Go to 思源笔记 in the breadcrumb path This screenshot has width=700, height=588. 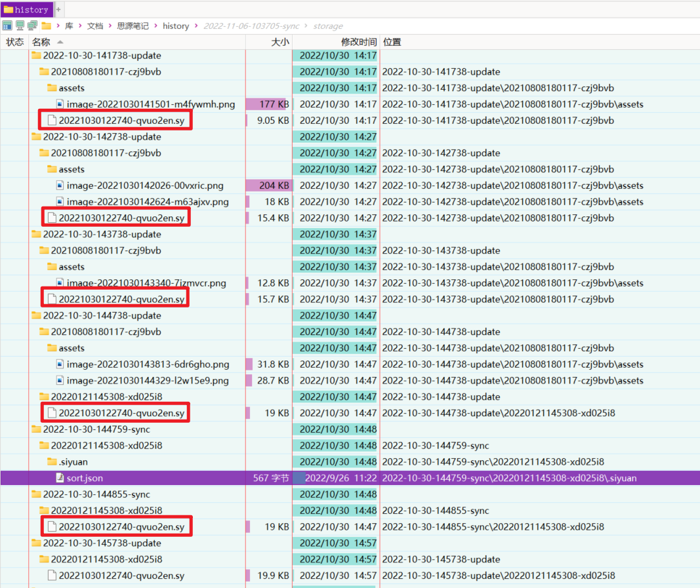133,26
